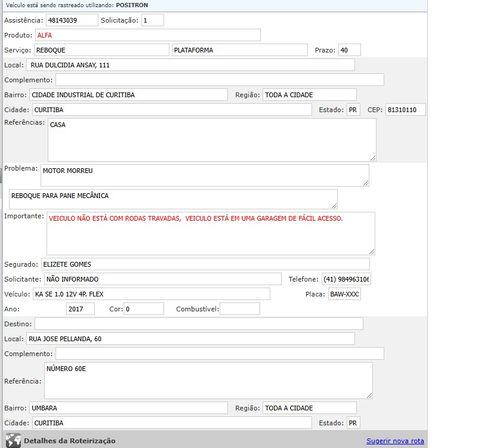Click the Prazo field with value 40
500x448 pixels.
coord(349,50)
